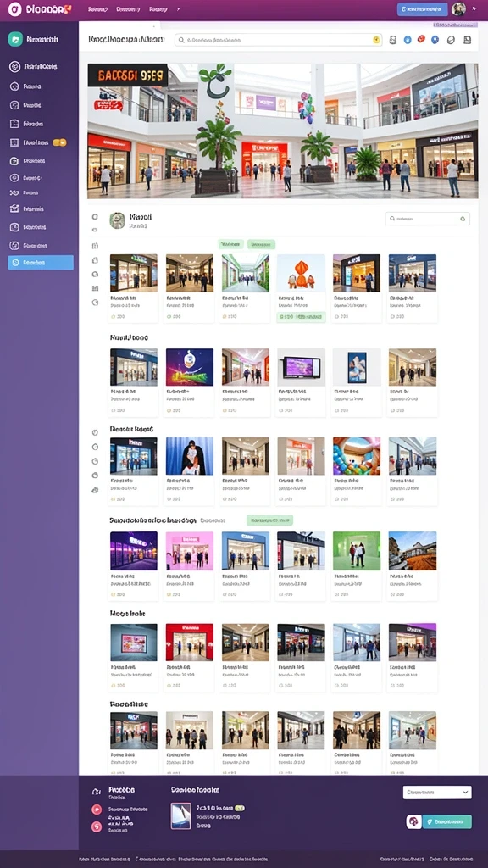Viewport: 488px width, 868px height.
Task: Click the round logo icon in purple header
Action: [15, 8]
